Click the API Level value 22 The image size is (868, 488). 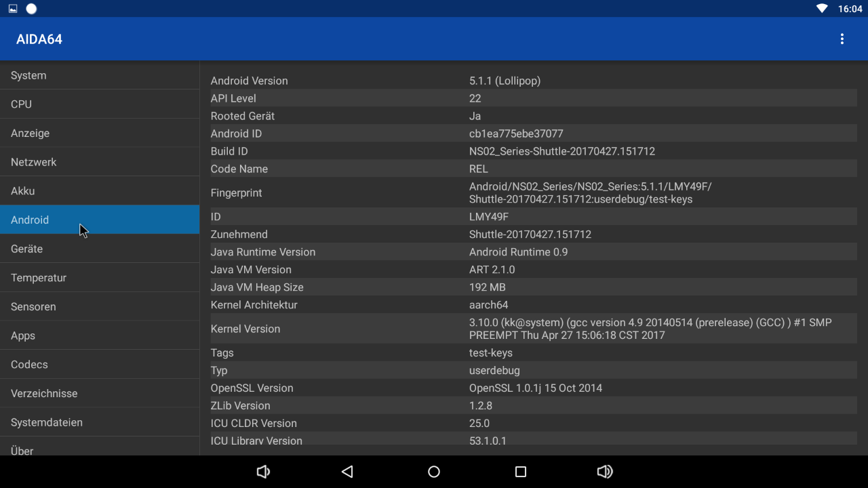coord(475,98)
